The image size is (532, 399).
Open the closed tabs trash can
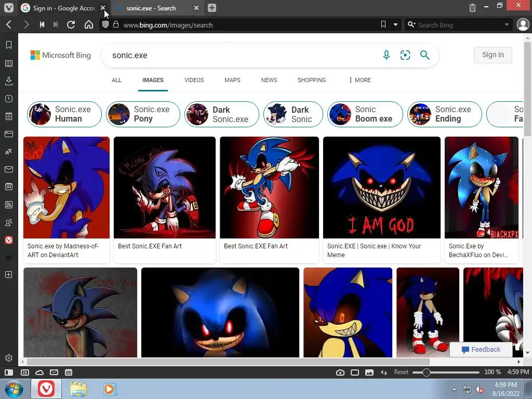click(x=472, y=7)
